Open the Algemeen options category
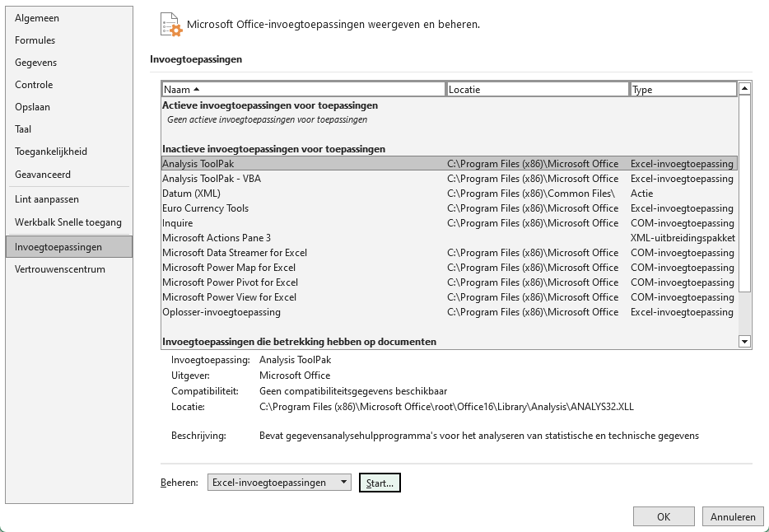Screen dimensions: 769x532 [x=68, y=18]
